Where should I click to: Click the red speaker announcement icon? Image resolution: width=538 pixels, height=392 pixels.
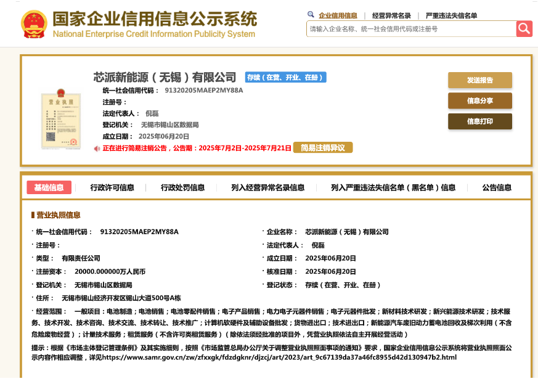(x=97, y=149)
